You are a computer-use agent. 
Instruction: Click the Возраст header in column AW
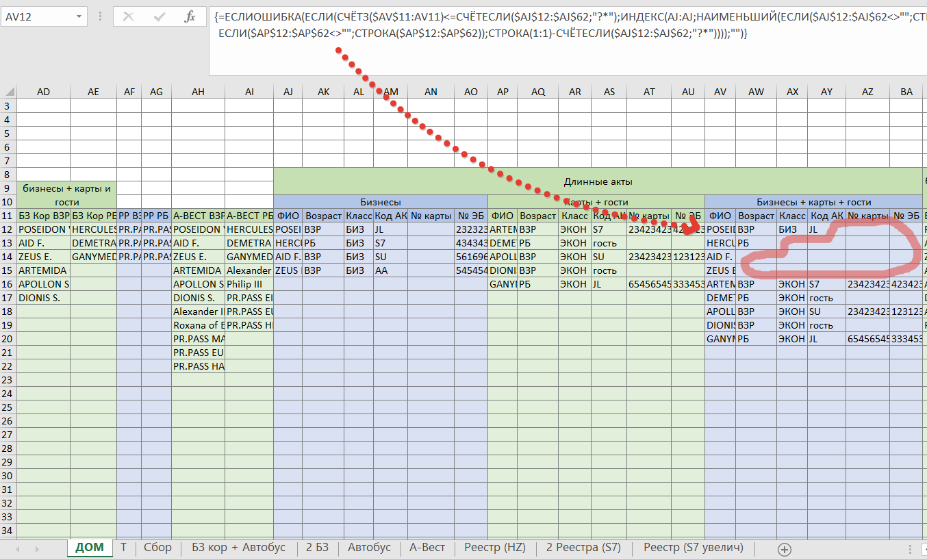point(756,216)
